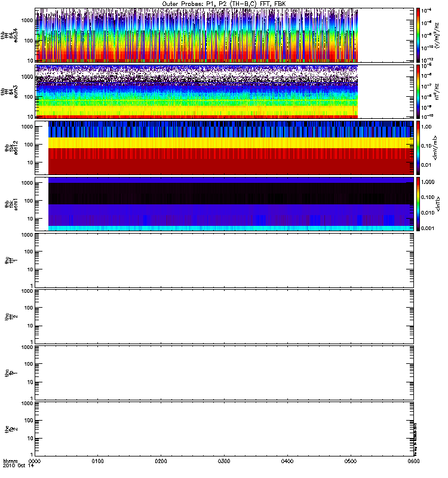Click the "0.10" tick on the mV/m color bar

pos(426,146)
